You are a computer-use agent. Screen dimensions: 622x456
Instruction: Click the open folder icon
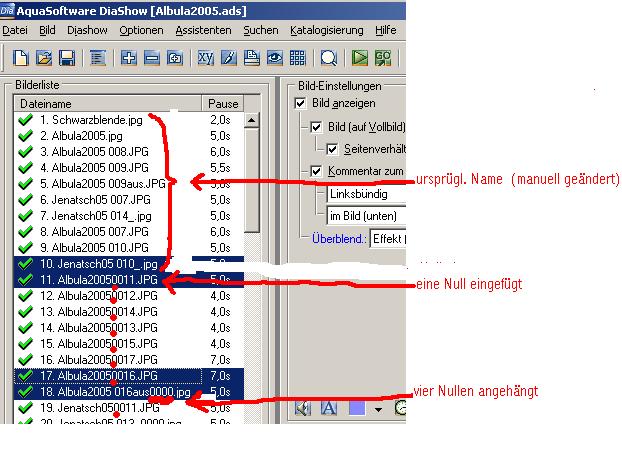(x=42, y=58)
